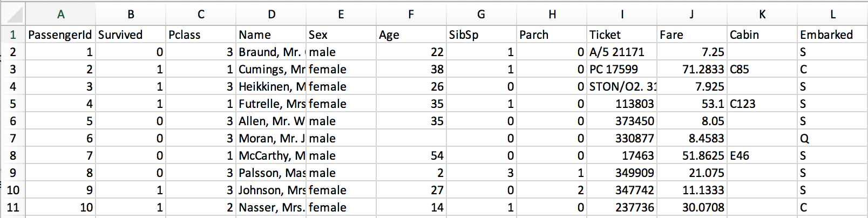Click the Survived header cell
The image size is (868, 218).
tap(131, 35)
